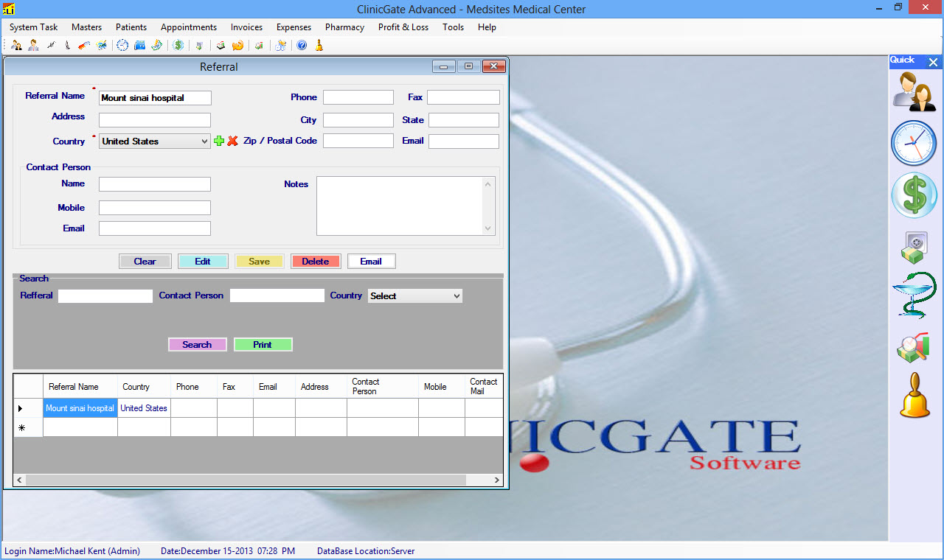Click the golden bell icon in Quick sidebar
This screenshot has width=944, height=560.
pyautogui.click(x=914, y=396)
